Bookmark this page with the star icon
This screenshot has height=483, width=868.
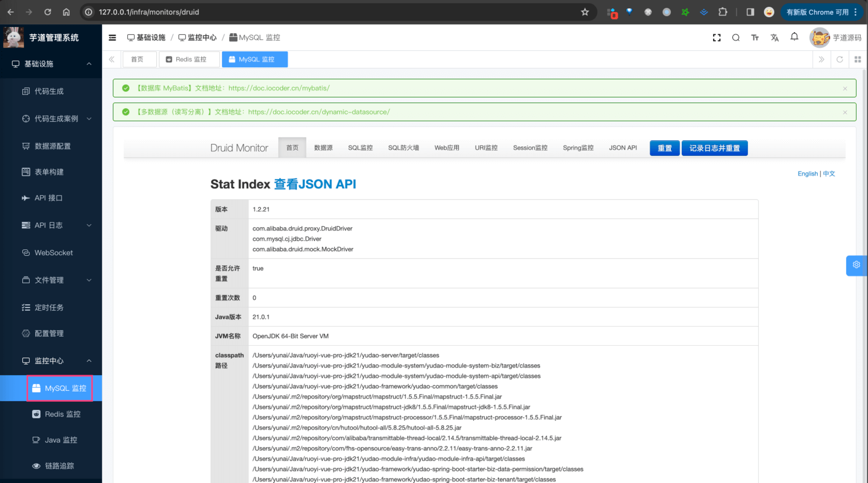(x=585, y=12)
